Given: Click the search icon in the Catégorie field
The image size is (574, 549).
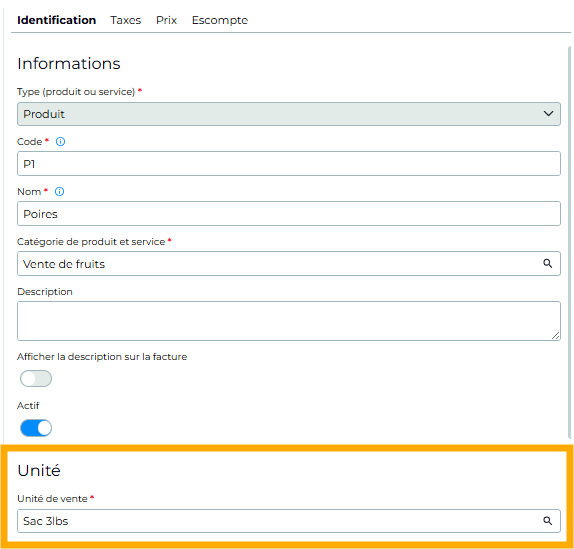Looking at the screenshot, I should [x=547, y=263].
